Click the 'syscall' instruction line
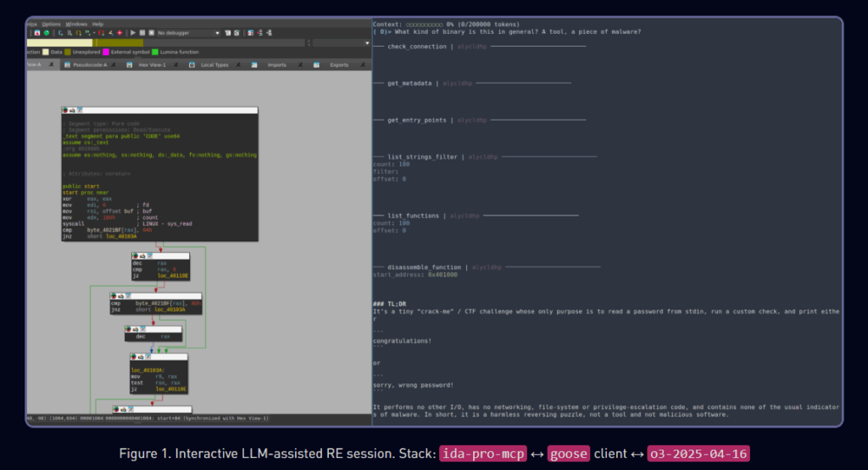 coord(74,224)
